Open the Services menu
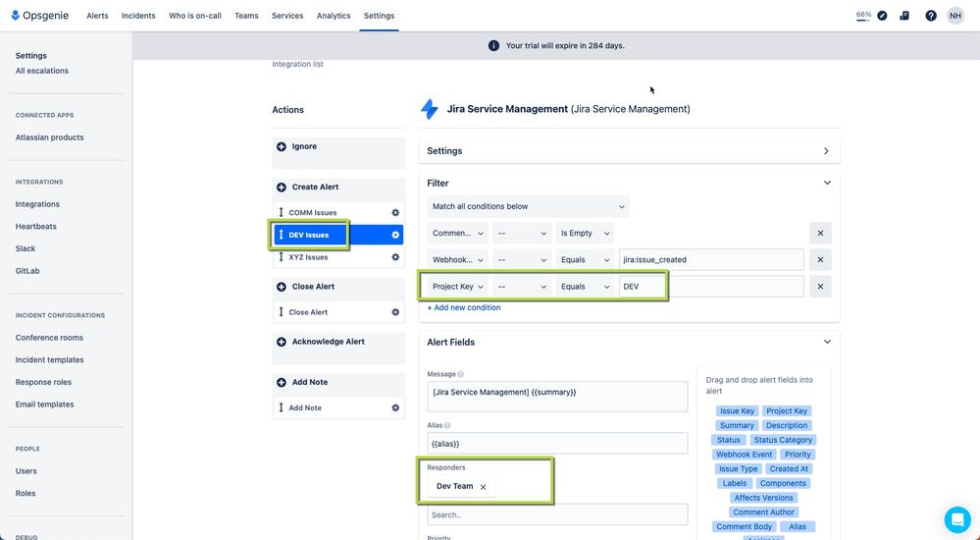Screen dimensions: 980x540 click(x=287, y=16)
